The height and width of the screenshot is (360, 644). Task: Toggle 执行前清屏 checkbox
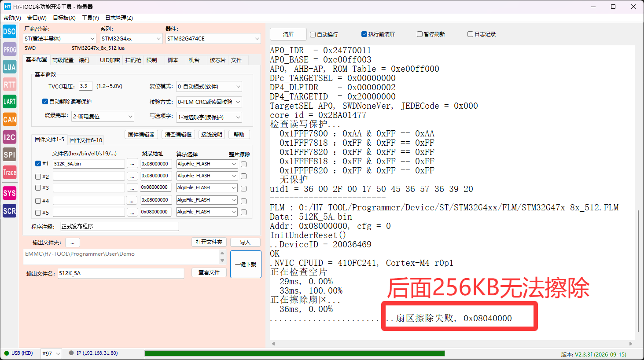point(378,34)
